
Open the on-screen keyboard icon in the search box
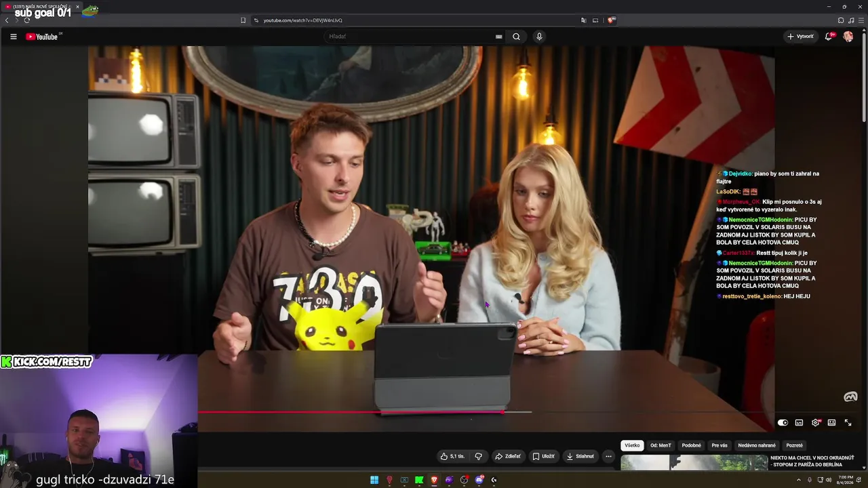click(x=499, y=37)
